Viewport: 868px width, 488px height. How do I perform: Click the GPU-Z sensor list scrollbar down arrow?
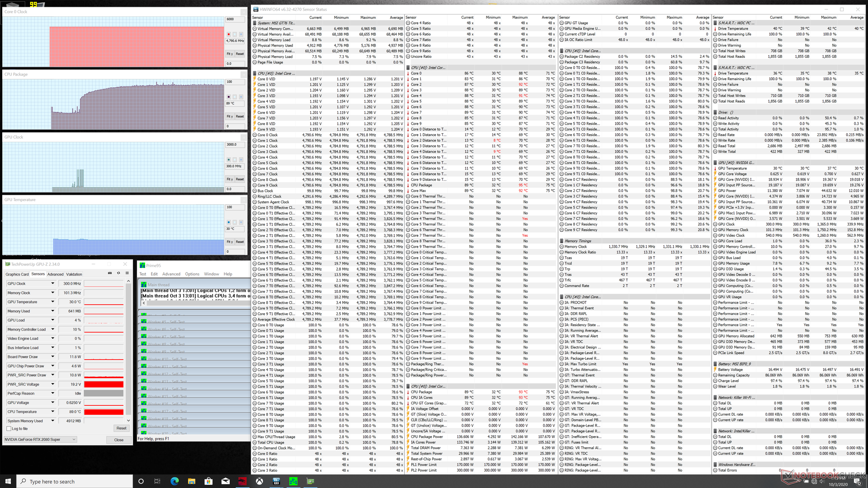[128, 421]
